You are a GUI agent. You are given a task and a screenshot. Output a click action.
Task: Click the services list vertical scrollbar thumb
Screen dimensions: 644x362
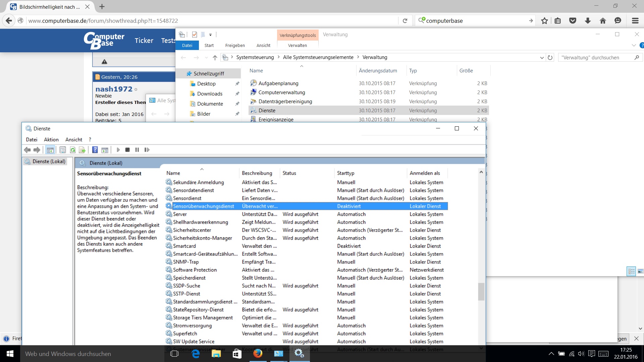481,291
